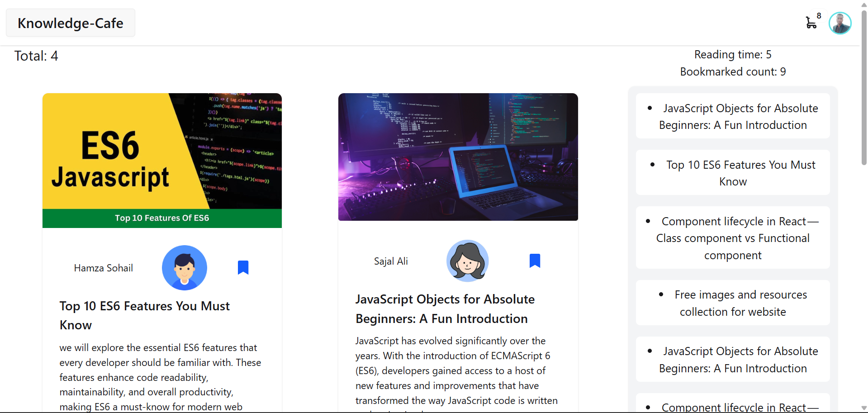Select bookmarked Component lifecycle in React item
Screen dimensions: 868x413
tap(733, 238)
